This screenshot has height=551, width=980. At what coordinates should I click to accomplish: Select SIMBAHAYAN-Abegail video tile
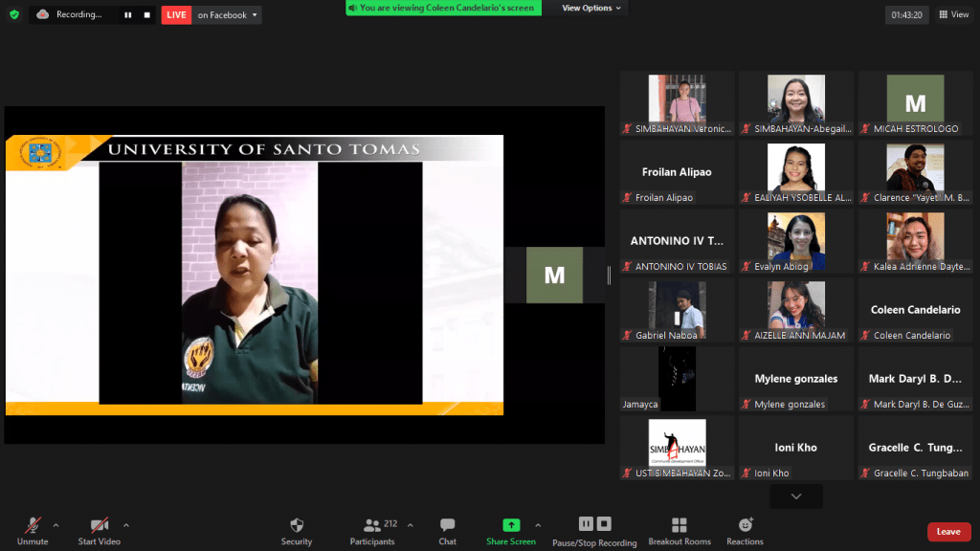pyautogui.click(x=796, y=103)
